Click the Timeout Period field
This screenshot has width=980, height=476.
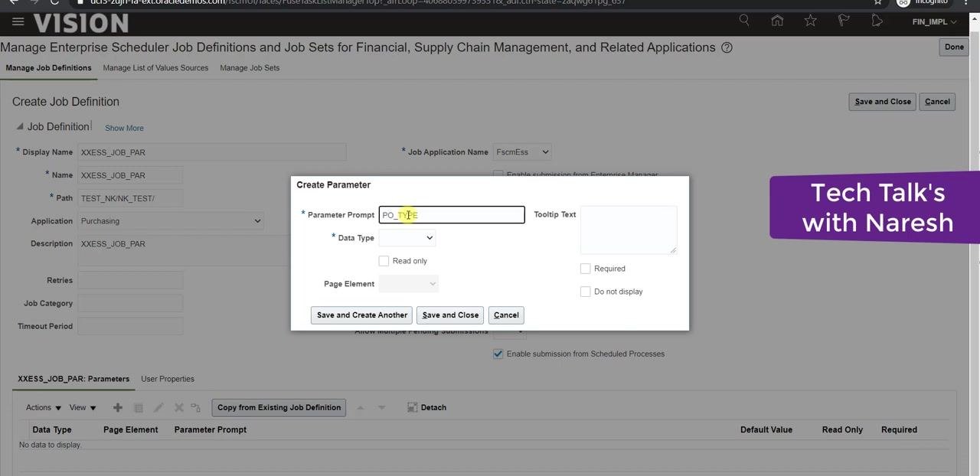[130, 327]
